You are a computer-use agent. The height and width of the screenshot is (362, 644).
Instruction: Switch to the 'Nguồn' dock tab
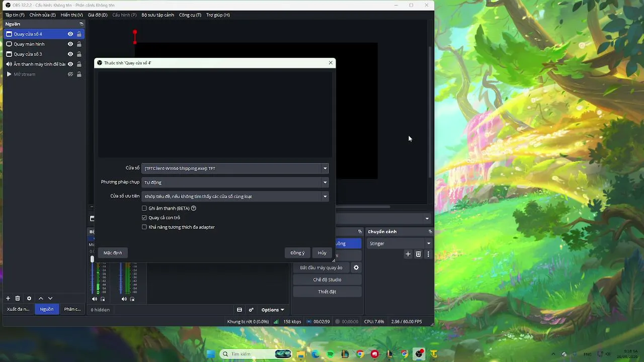[x=47, y=309]
